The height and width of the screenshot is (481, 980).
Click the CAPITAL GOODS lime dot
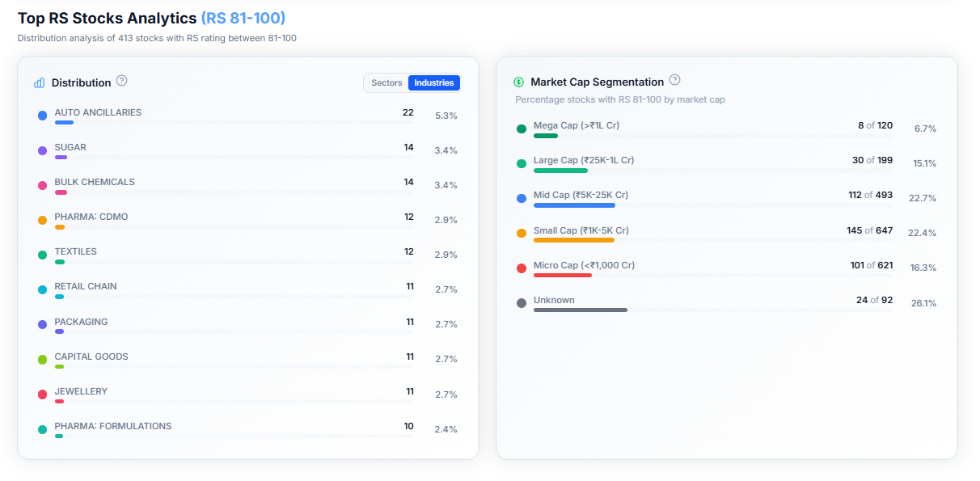(43, 359)
